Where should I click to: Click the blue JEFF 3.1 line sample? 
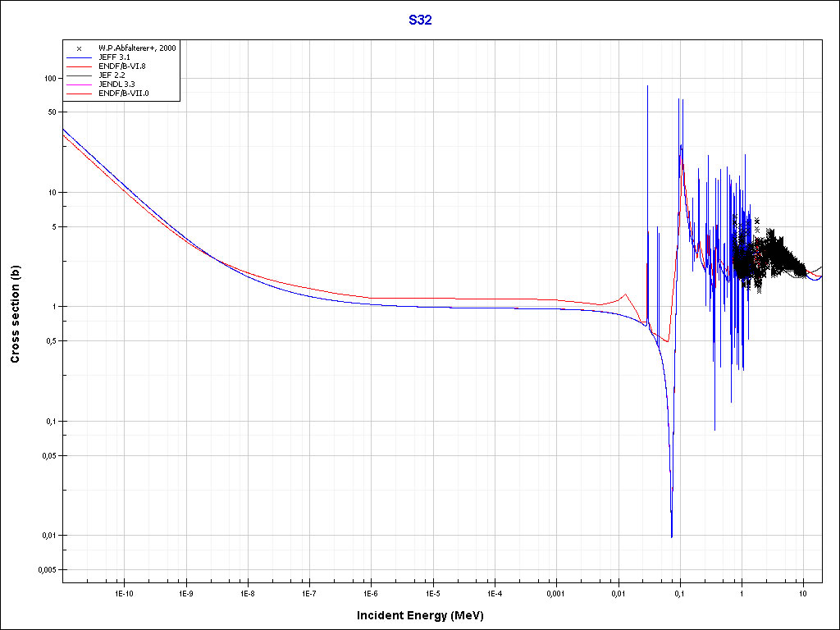(79, 57)
